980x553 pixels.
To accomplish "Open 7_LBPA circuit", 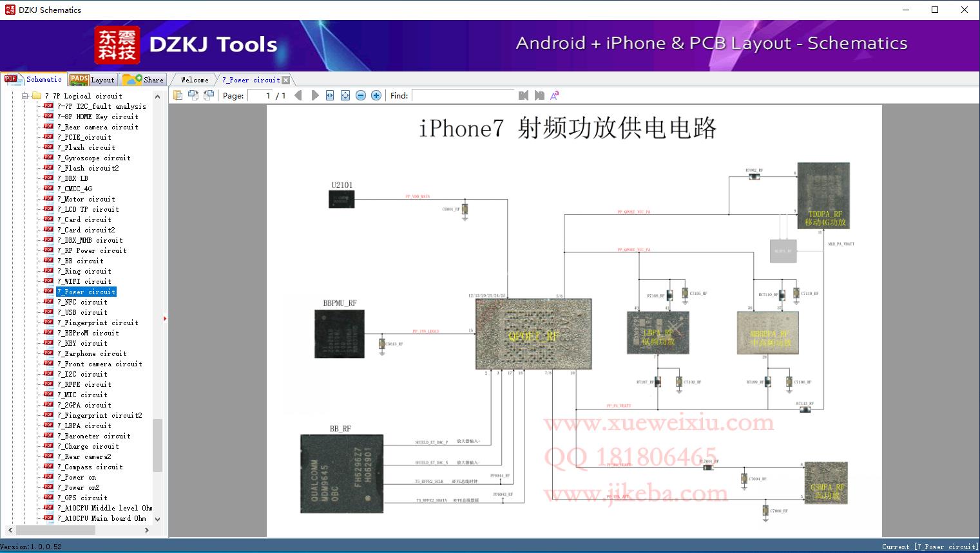I will [84, 426].
